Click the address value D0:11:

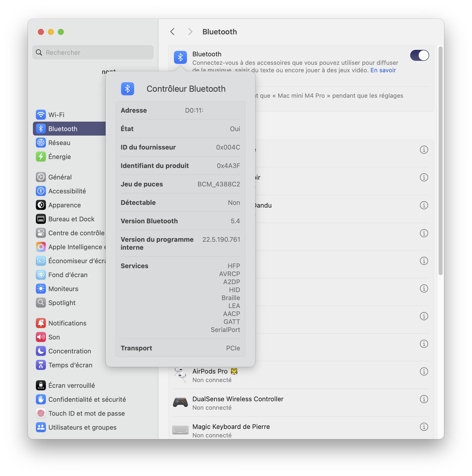[x=194, y=110]
